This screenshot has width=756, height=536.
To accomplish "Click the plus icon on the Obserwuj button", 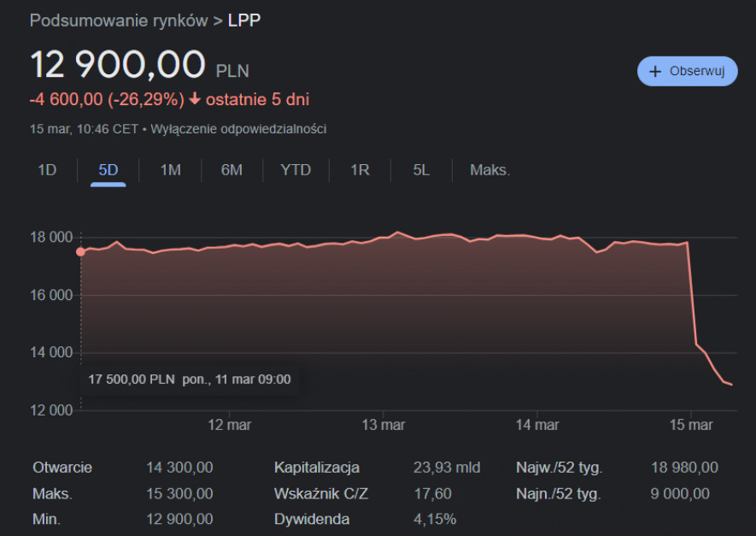I will [654, 72].
